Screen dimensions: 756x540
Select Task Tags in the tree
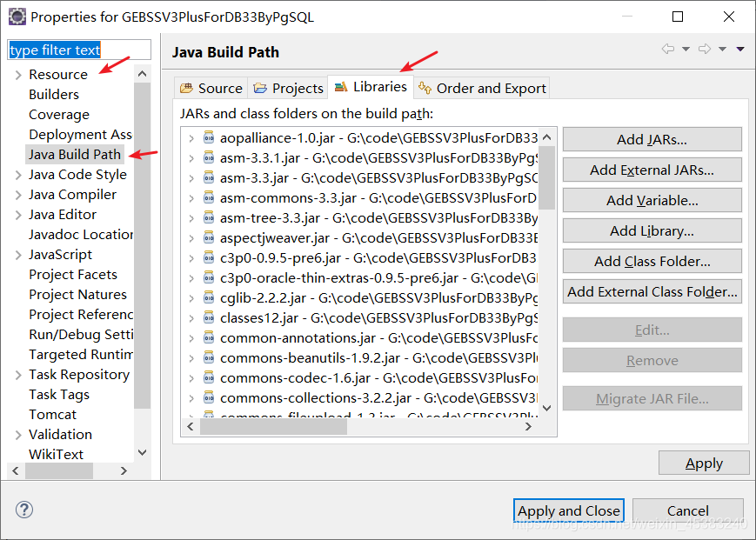tap(59, 395)
